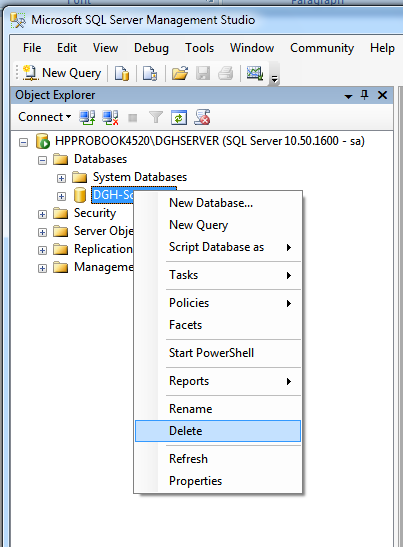Click the Disconnect server icon
This screenshot has height=547, width=403.
pos(110,117)
